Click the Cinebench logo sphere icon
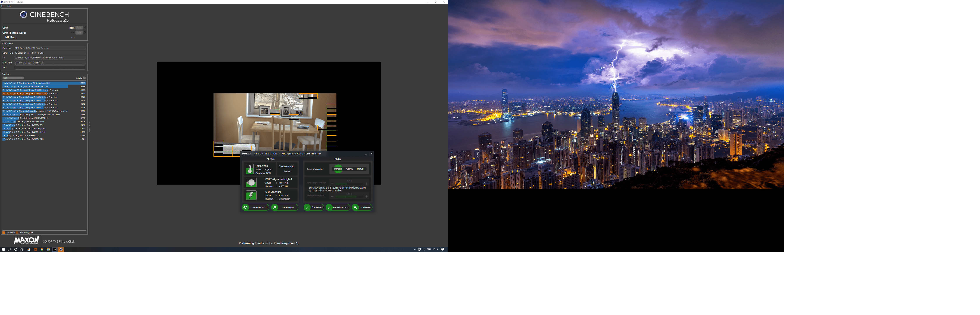The height and width of the screenshot is (315, 980). click(24, 14)
